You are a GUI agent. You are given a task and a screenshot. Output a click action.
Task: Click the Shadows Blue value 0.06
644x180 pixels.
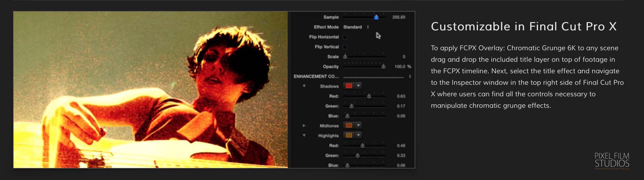click(x=401, y=116)
